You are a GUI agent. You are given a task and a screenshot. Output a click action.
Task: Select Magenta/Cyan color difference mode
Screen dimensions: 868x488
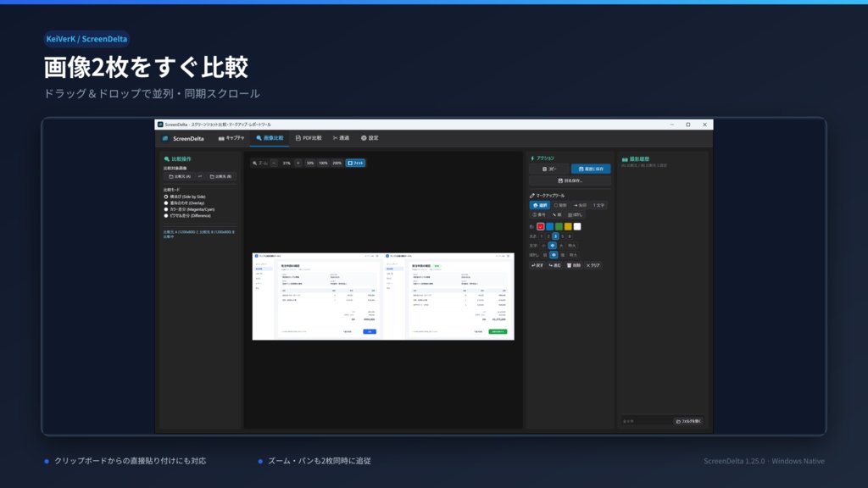[189, 209]
